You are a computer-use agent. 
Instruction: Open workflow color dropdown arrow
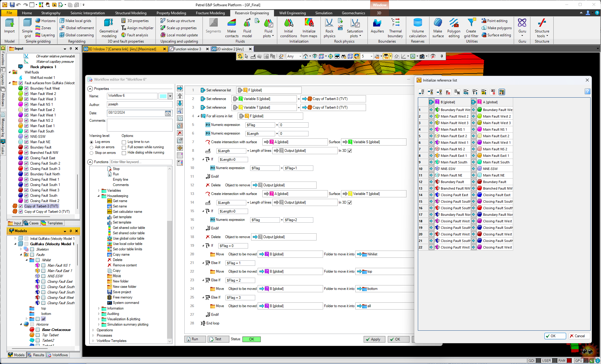click(x=170, y=96)
